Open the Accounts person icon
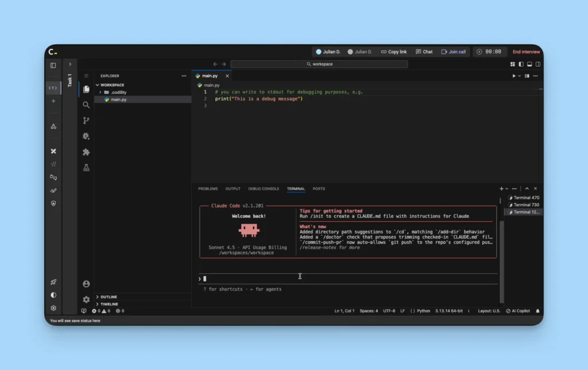The image size is (588, 370). point(86,284)
